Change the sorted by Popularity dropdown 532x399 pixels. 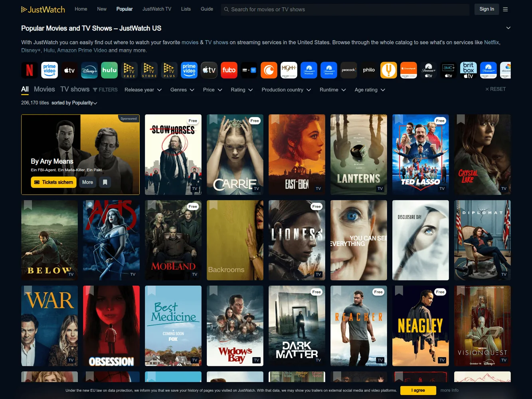pos(74,103)
